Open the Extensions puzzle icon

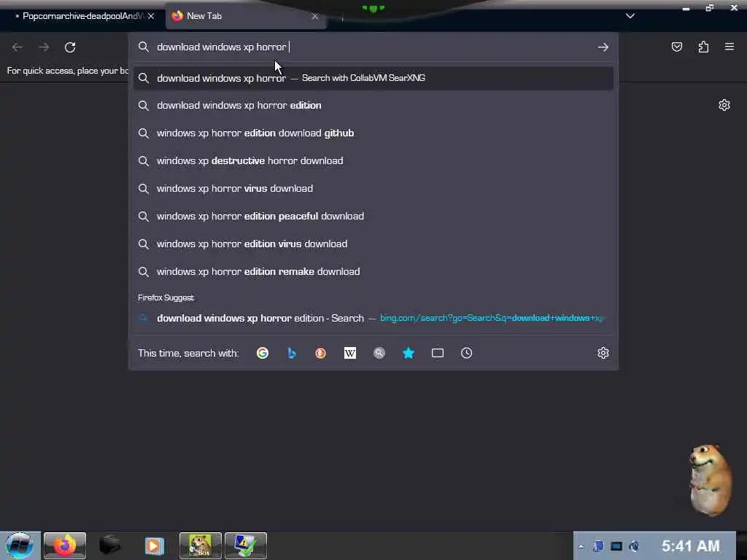pyautogui.click(x=703, y=47)
